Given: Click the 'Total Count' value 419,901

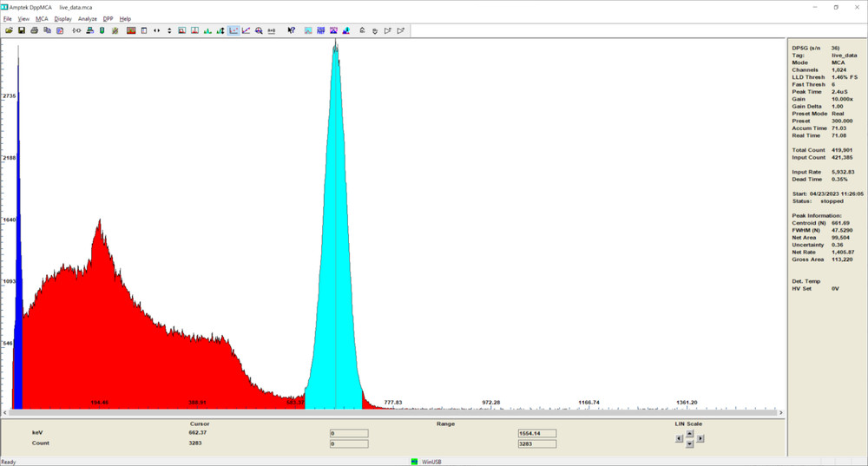Looking at the screenshot, I should click(843, 150).
